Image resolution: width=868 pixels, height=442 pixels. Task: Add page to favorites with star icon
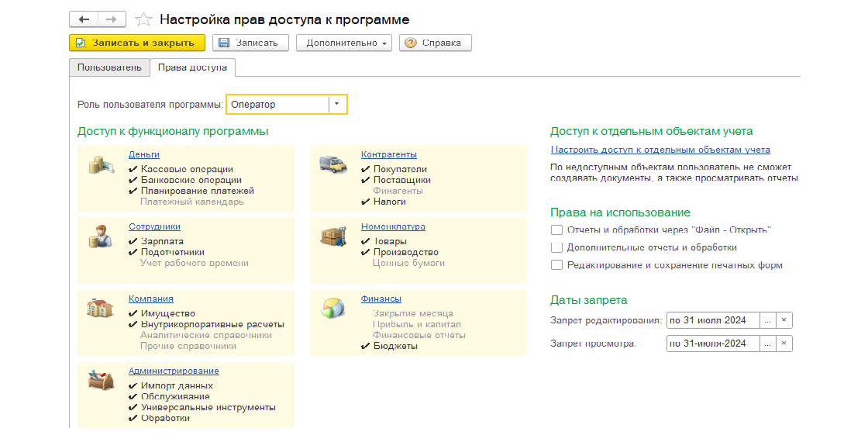pyautogui.click(x=143, y=19)
